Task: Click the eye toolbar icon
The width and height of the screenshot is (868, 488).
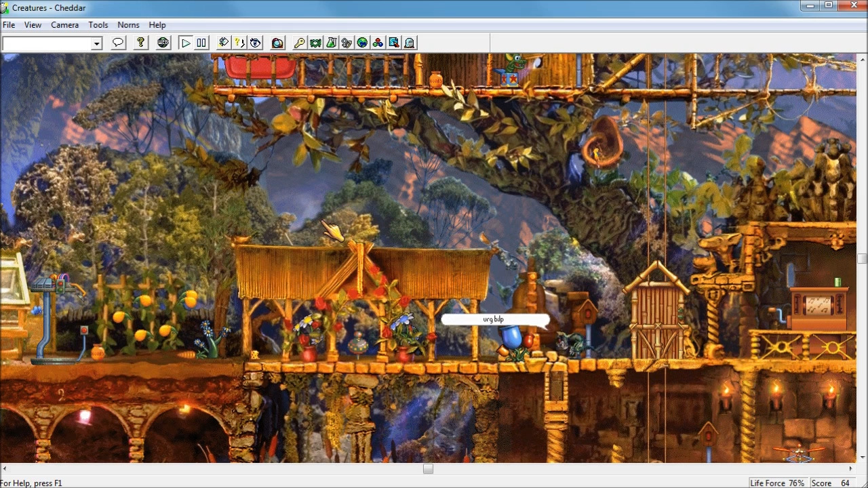Action: pyautogui.click(x=255, y=43)
